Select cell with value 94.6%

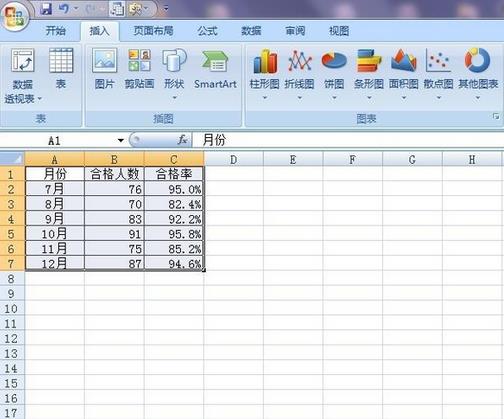(x=174, y=263)
